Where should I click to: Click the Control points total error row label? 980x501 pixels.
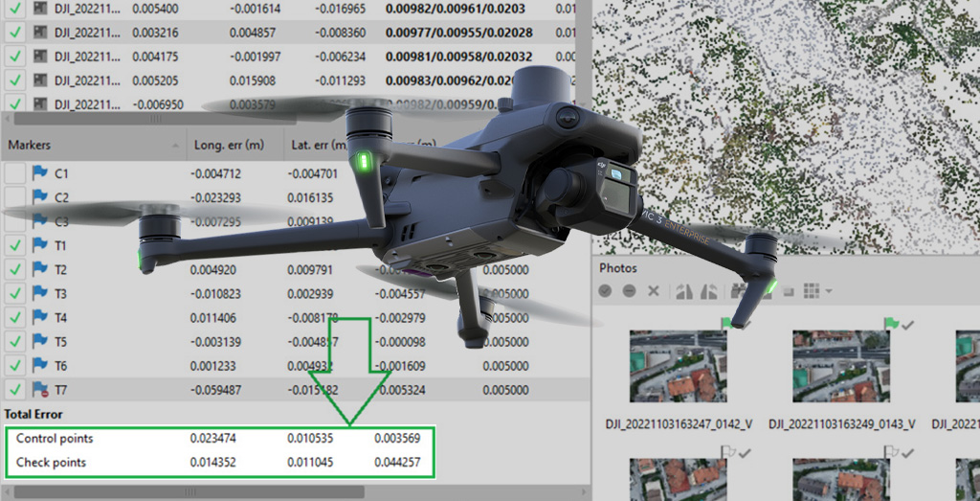[x=55, y=439]
